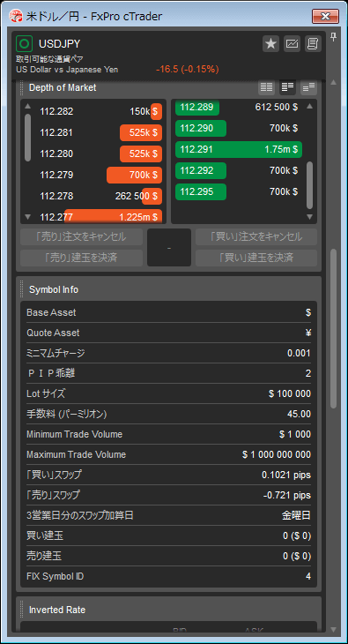Cancel buy orders with 「買い」注文をキャンセル
The image size is (348, 644).
(x=256, y=237)
